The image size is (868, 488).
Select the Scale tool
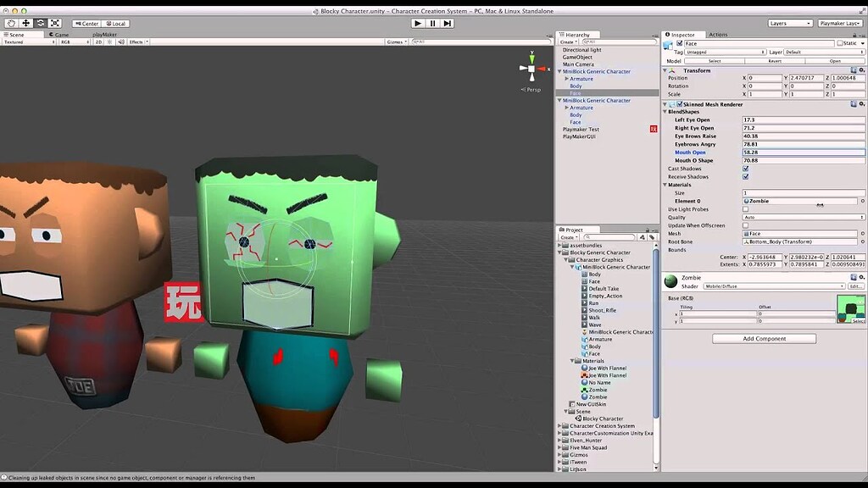[54, 23]
